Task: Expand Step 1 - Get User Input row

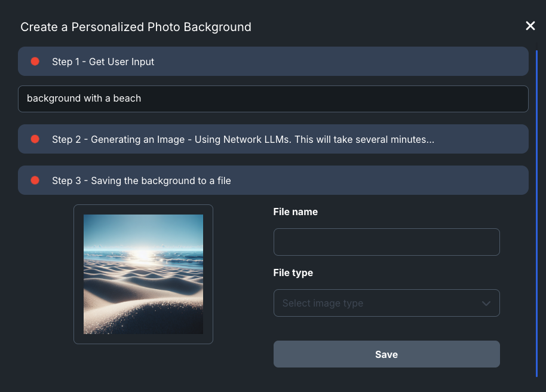Action: 273,62
